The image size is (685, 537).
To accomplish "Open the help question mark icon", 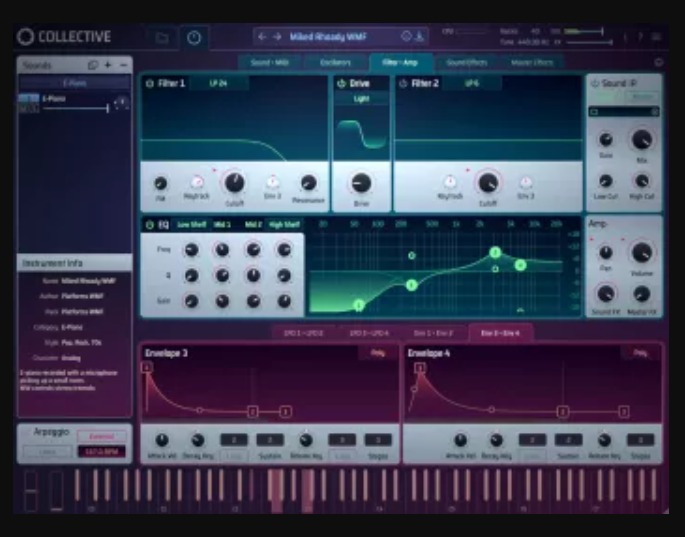I will click(640, 37).
